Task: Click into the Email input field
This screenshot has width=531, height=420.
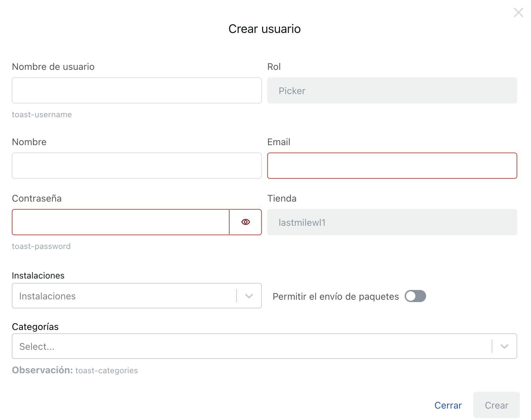Action: pos(392,166)
